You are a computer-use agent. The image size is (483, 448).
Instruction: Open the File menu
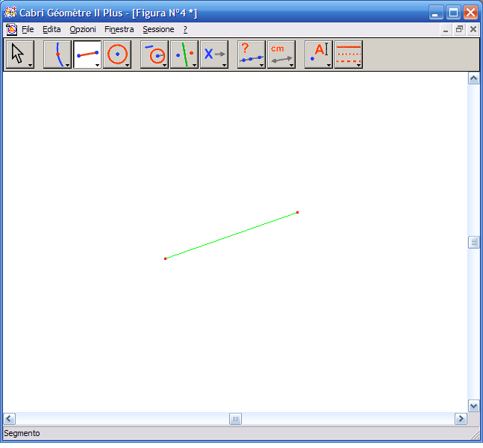point(28,30)
